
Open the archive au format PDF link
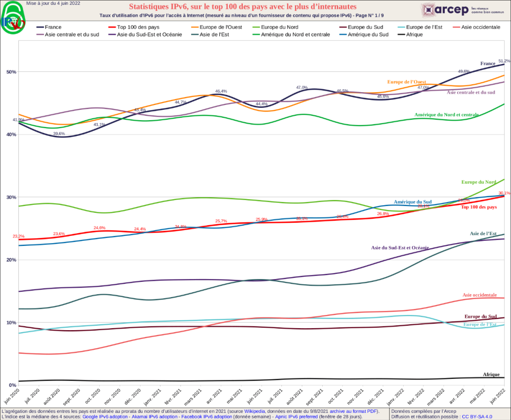pyautogui.click(x=354, y=411)
